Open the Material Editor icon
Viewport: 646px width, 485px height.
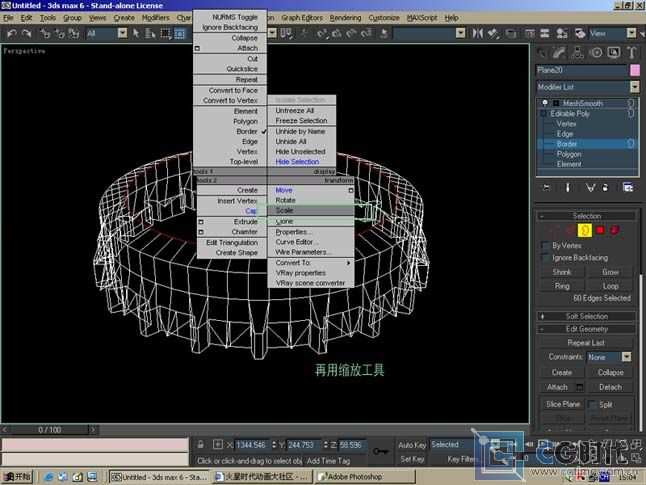(562, 33)
